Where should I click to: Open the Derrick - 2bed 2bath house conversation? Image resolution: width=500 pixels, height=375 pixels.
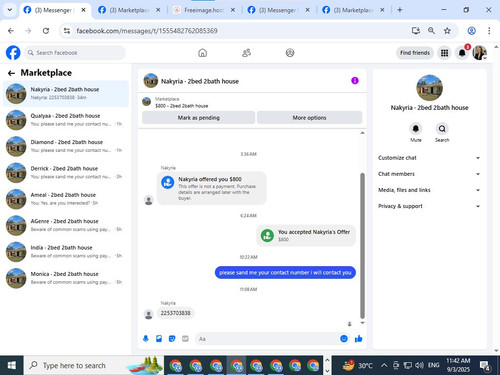click(x=66, y=172)
